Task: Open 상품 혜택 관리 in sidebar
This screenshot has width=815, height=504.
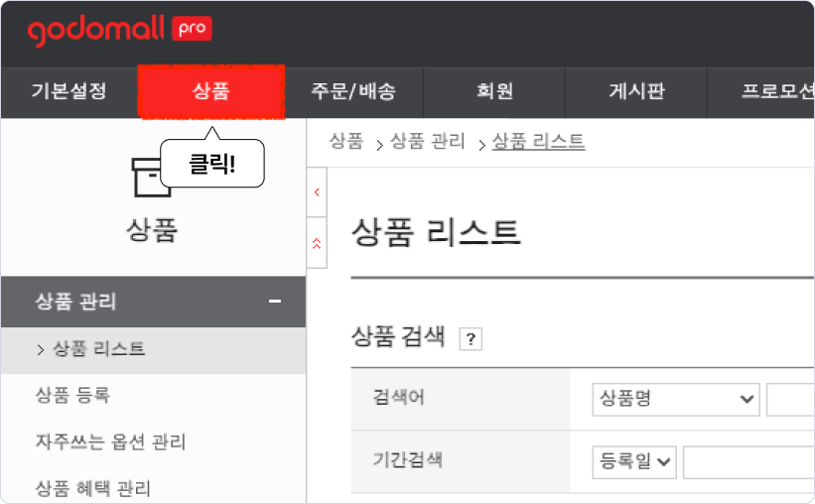Action: point(93,488)
